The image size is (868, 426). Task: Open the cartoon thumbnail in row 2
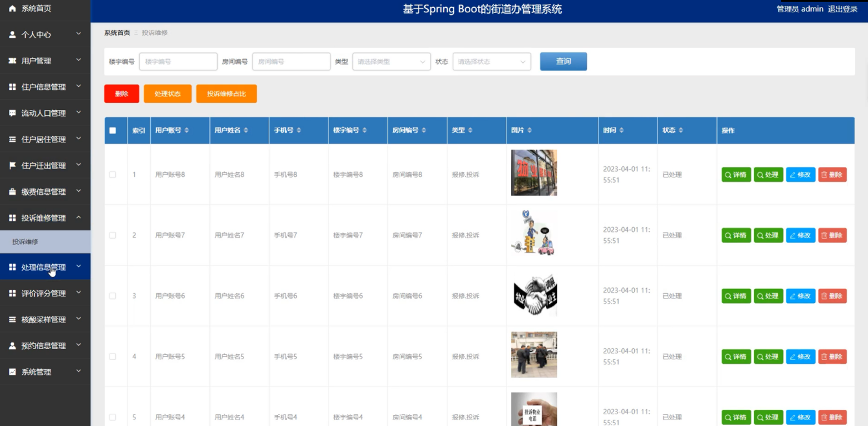coord(534,234)
